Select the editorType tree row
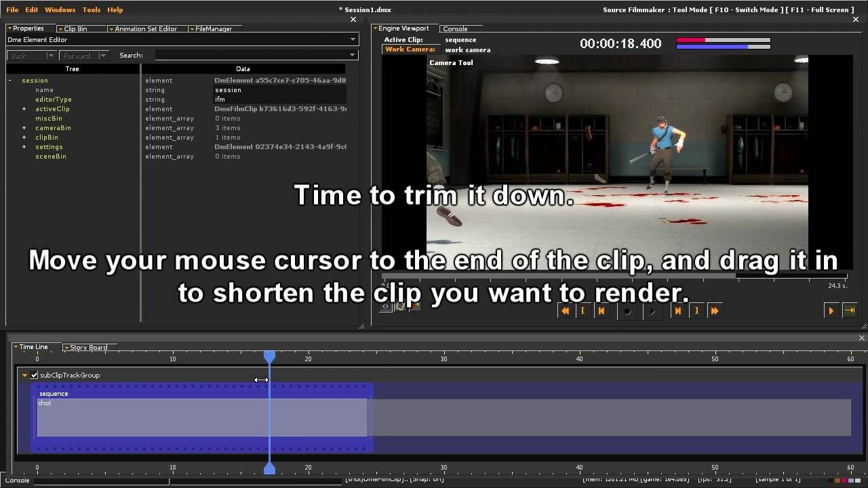 54,100
